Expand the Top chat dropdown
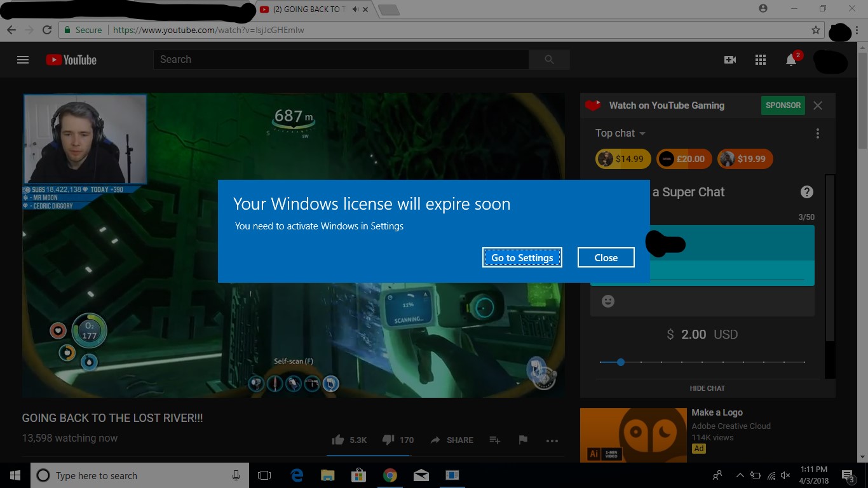868x488 pixels. pos(620,133)
